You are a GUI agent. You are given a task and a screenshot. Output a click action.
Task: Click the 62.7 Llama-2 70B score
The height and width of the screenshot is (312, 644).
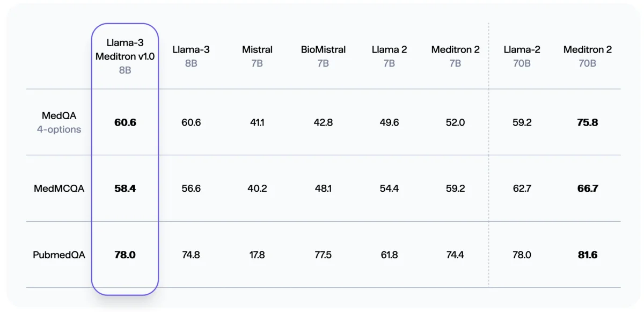click(x=522, y=188)
